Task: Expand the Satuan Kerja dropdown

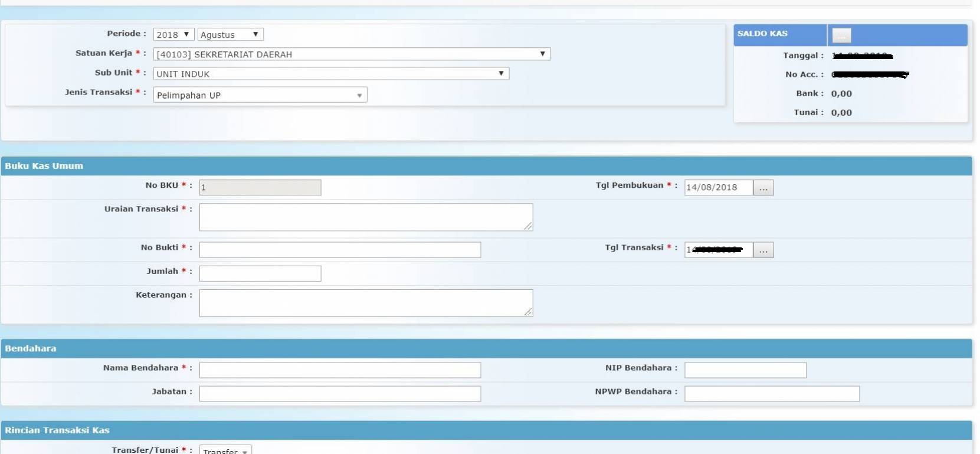Action: point(352,54)
